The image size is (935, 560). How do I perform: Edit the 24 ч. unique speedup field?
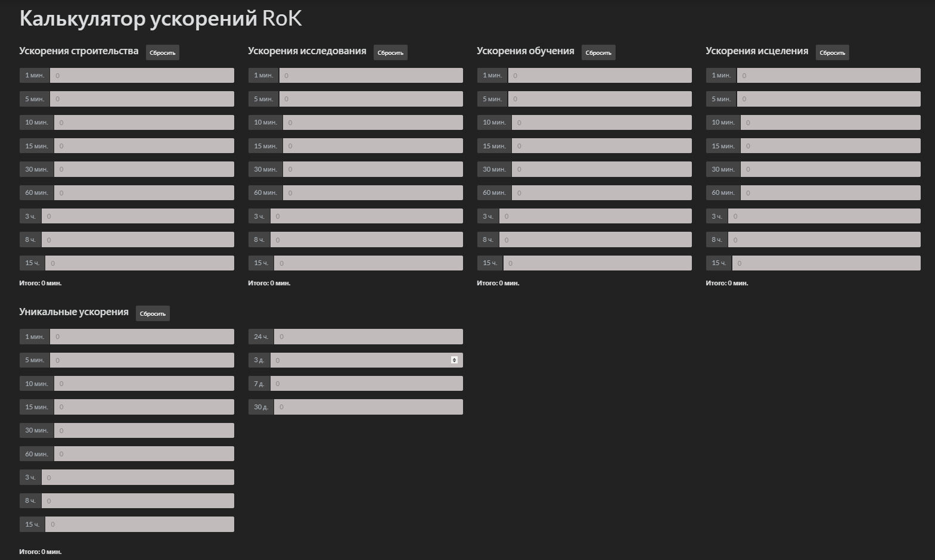point(369,337)
